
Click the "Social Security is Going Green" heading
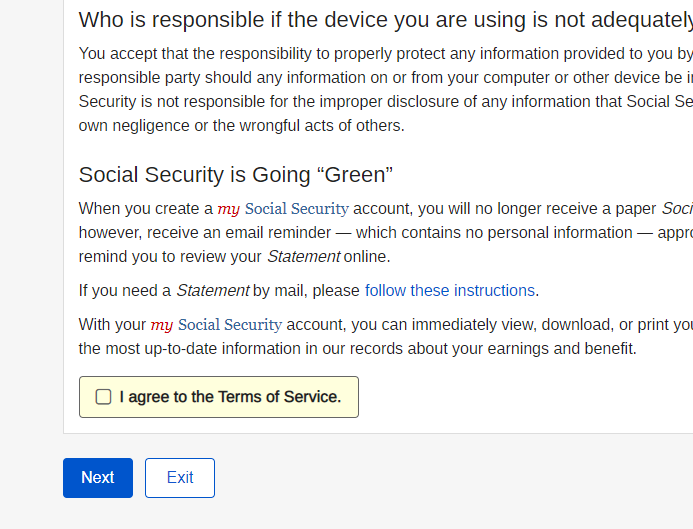pos(236,175)
